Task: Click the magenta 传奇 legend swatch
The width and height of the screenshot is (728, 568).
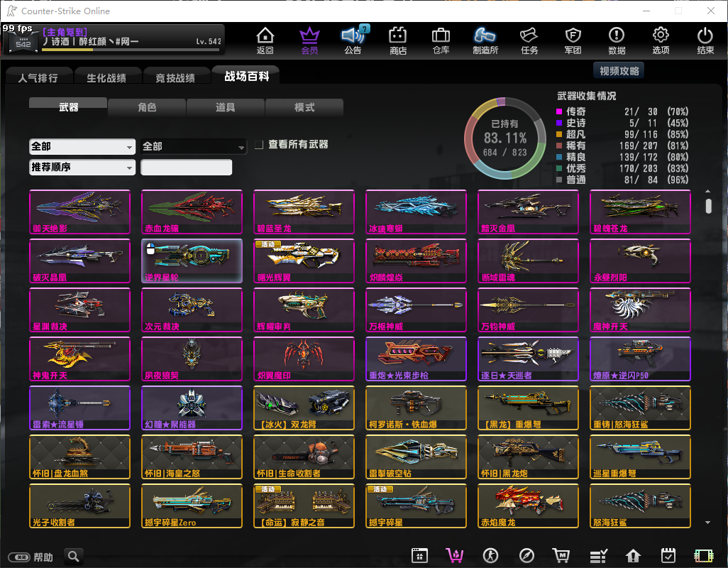Action: (x=559, y=111)
